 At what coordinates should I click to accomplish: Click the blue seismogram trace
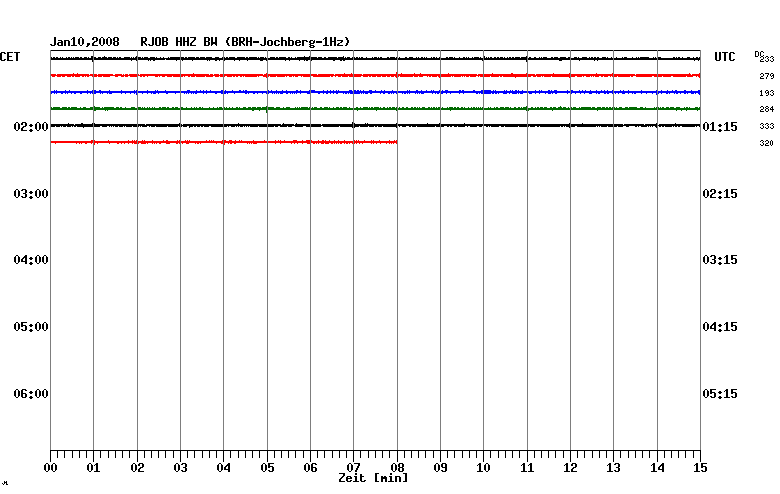[x=376, y=92]
